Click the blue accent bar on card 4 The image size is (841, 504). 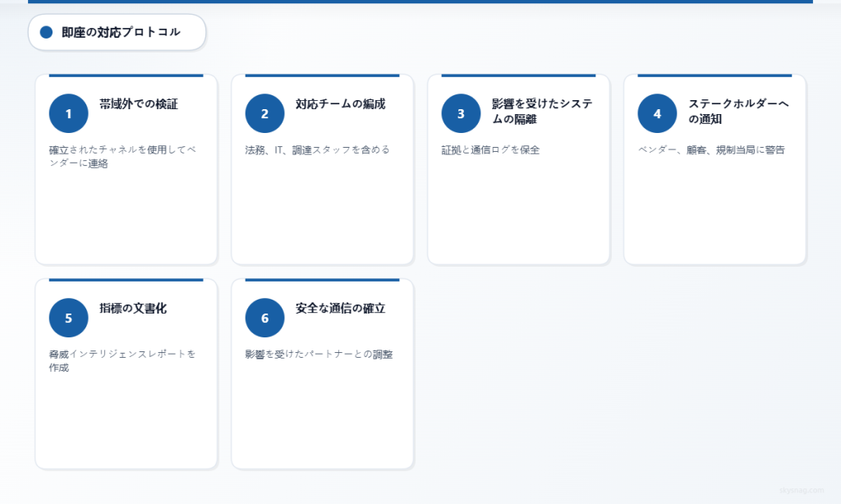pyautogui.click(x=714, y=74)
